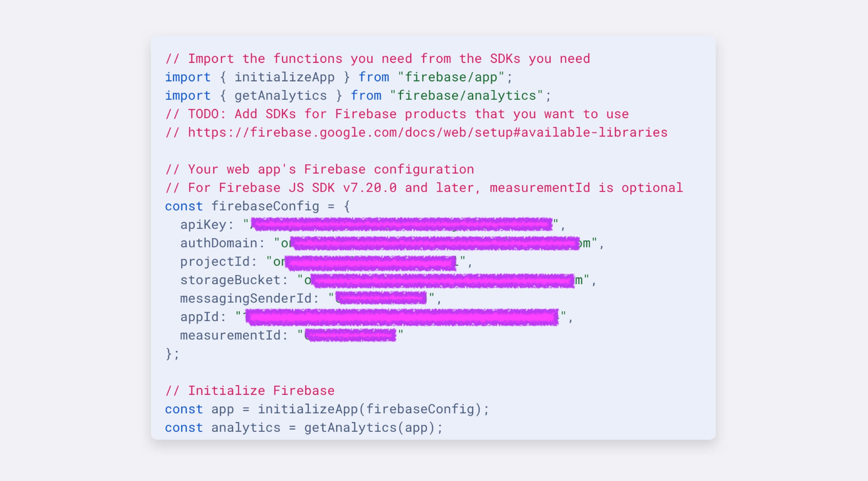Click the Firebase configuration header comment
Screen dimensions: 868x481
tap(320, 169)
